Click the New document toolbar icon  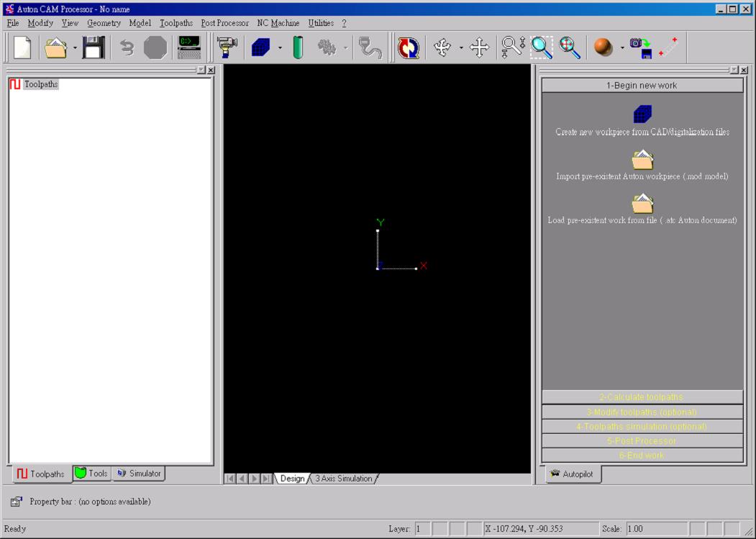tap(22, 47)
